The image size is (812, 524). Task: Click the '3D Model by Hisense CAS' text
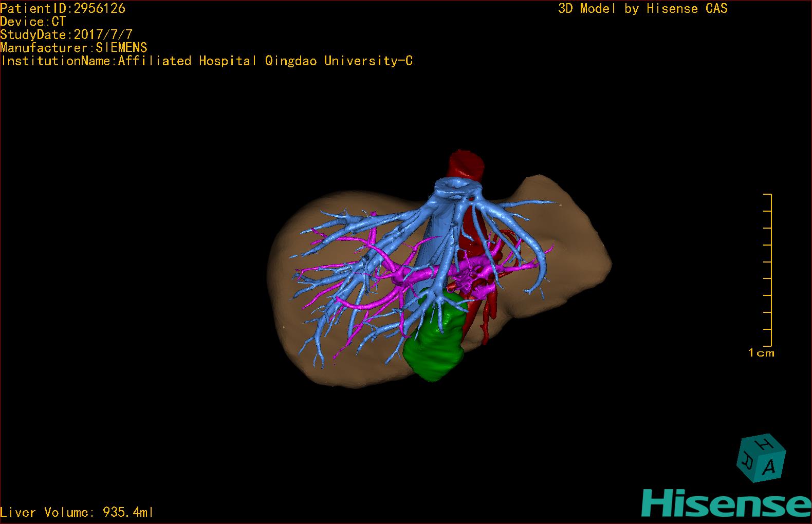(x=643, y=8)
